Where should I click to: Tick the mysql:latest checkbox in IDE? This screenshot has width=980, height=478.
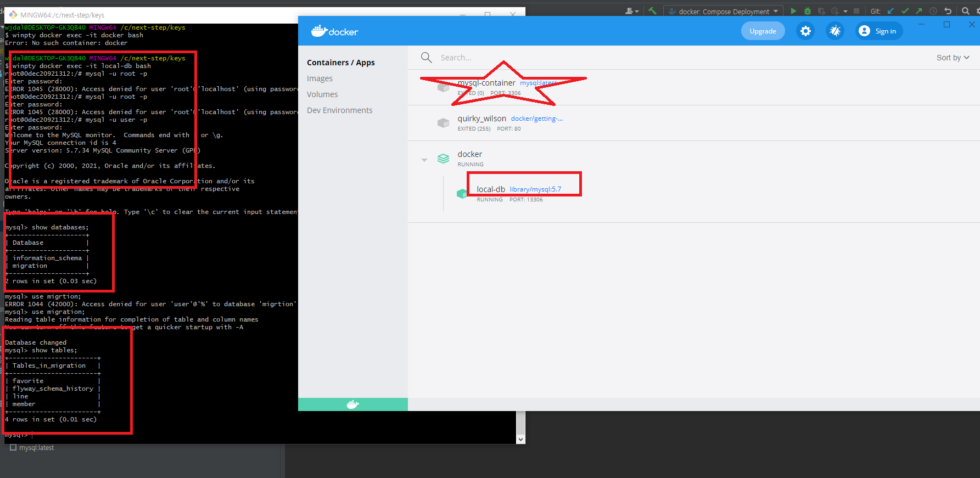click(13, 448)
